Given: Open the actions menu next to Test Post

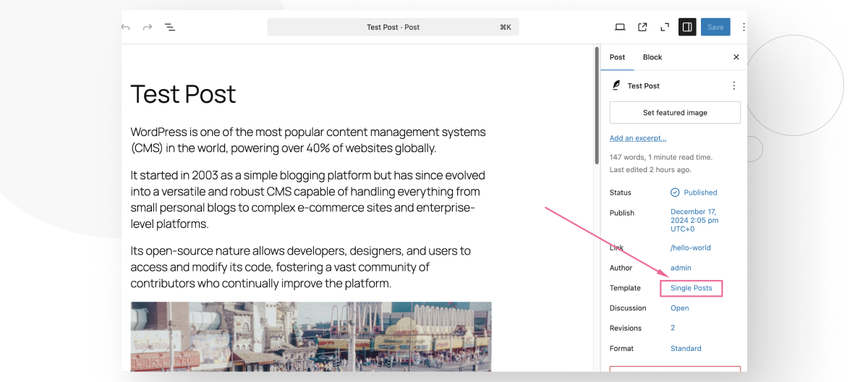Looking at the screenshot, I should click(733, 85).
